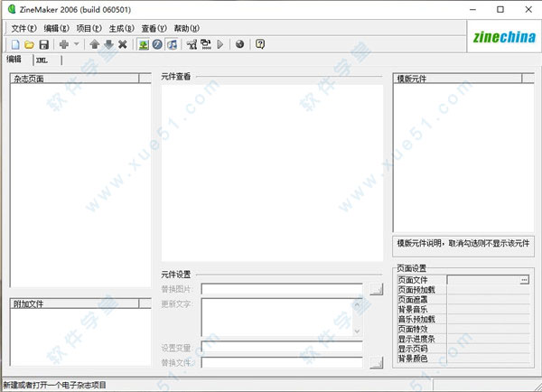Focus the 设置变量 input field
Viewport: 542px width, 392px height.
[x=282, y=348]
